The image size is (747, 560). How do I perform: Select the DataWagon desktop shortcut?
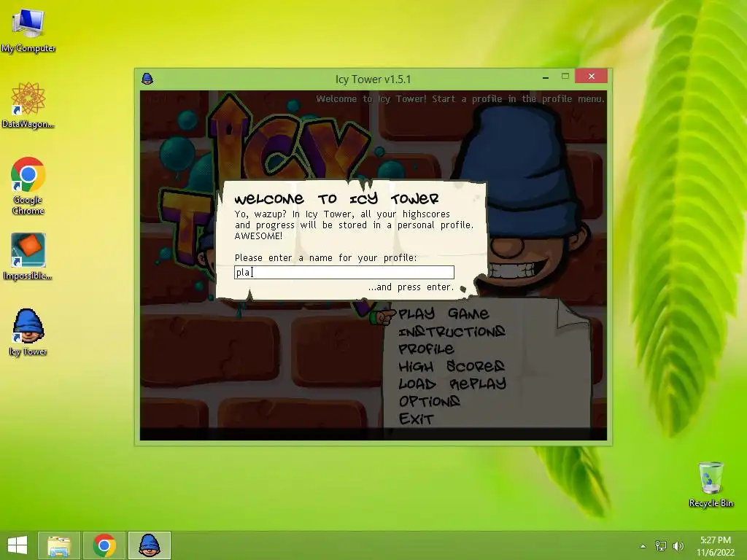[28, 105]
